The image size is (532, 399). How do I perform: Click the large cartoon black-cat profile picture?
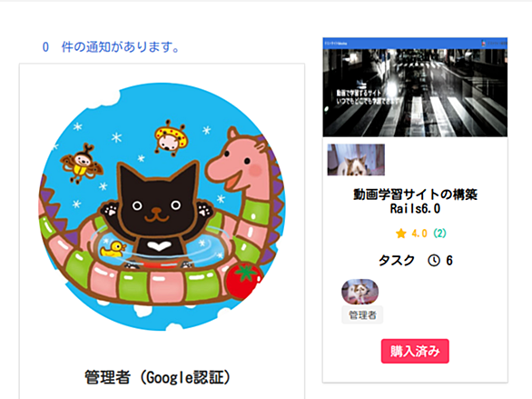tap(162, 207)
